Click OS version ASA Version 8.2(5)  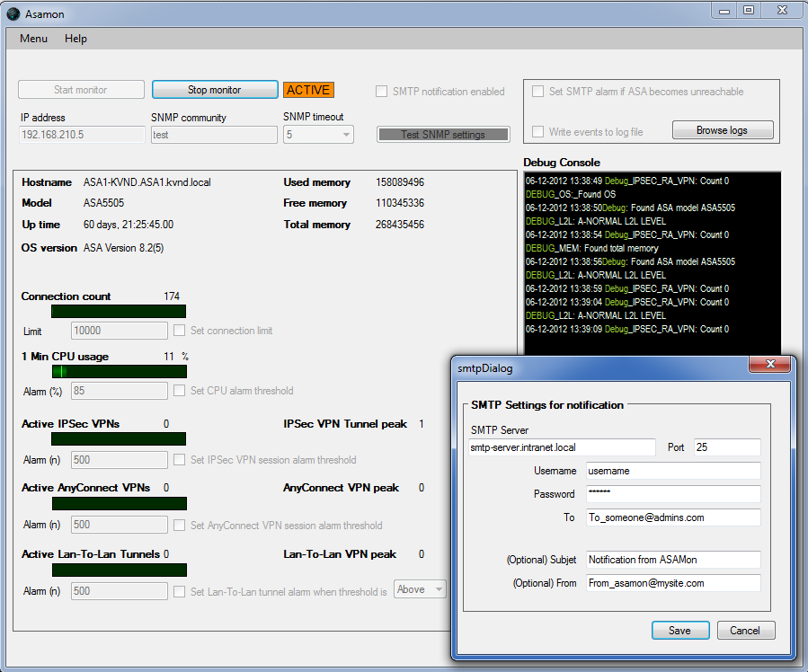pos(124,248)
